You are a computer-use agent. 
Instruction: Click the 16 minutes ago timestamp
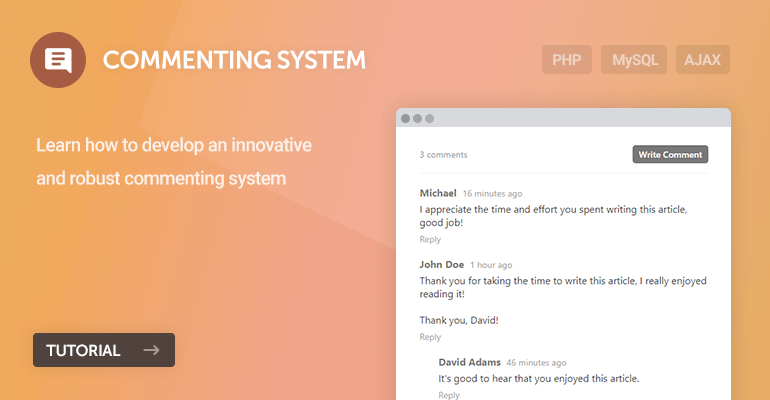coord(493,193)
